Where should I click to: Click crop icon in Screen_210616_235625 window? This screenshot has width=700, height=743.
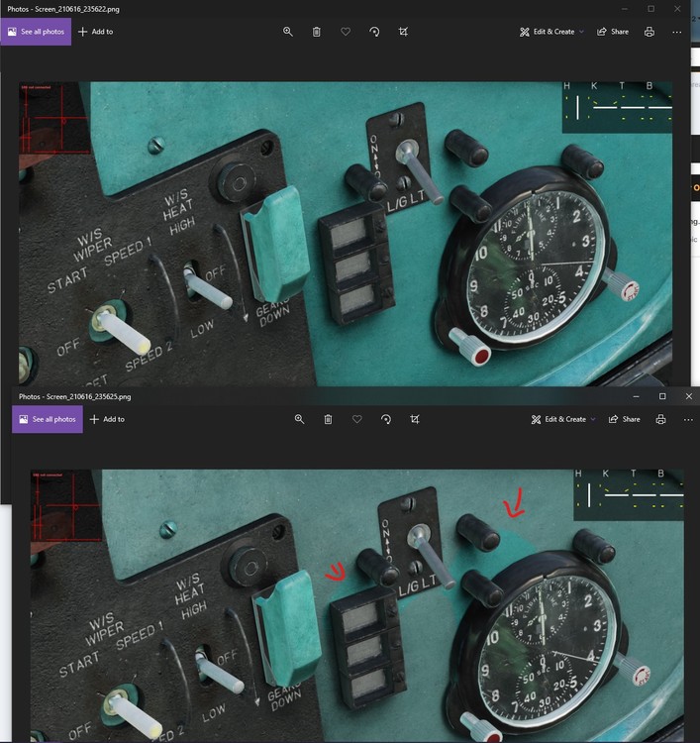coord(415,419)
